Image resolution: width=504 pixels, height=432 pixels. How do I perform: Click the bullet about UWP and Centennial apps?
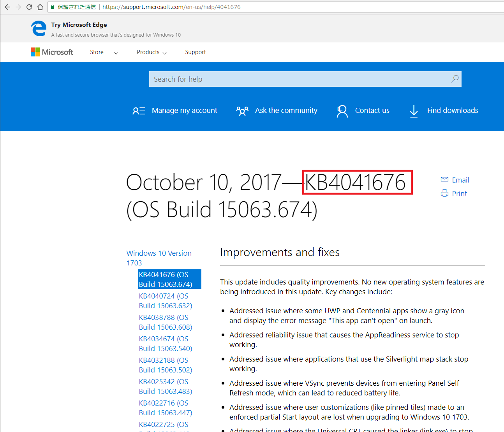[x=347, y=316]
